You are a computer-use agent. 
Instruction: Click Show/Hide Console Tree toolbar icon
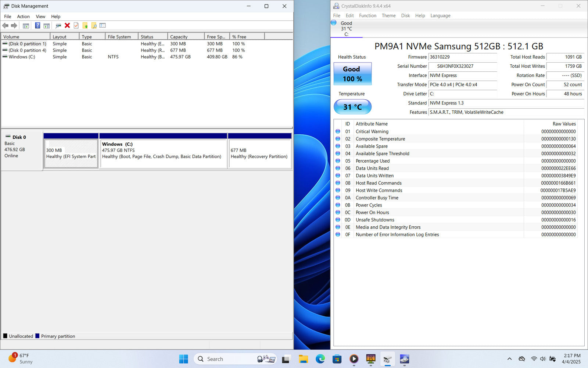point(26,25)
